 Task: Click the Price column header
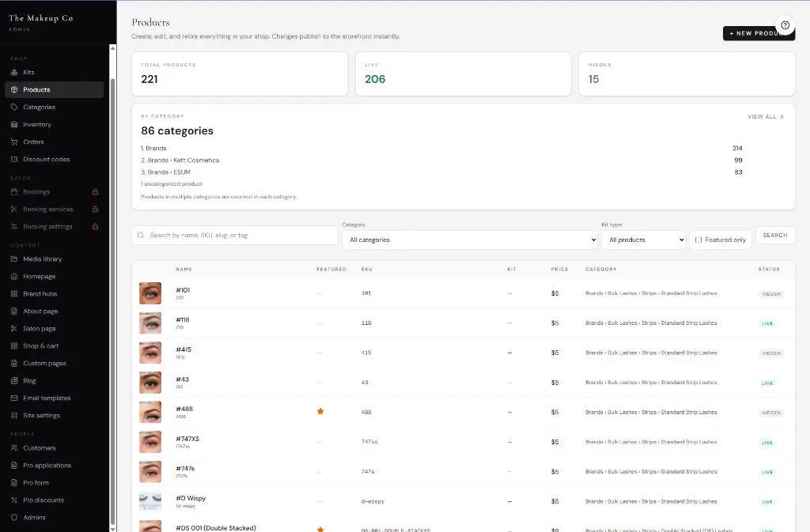(559, 270)
